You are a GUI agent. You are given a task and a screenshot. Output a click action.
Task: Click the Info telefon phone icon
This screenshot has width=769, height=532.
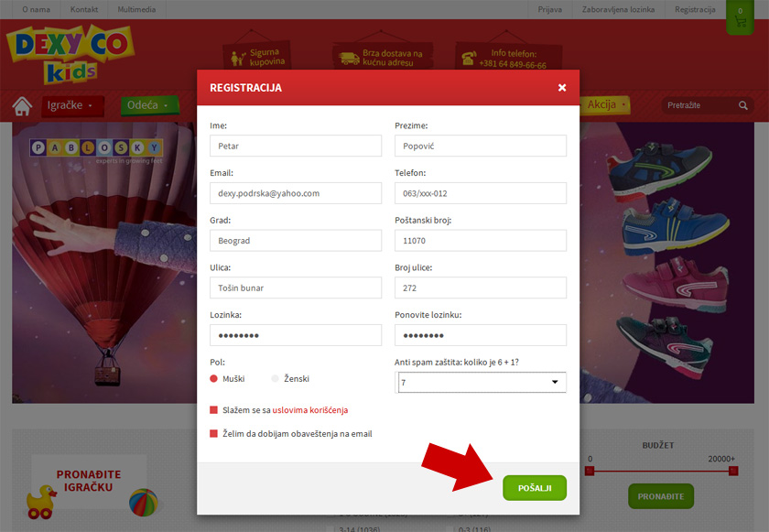pyautogui.click(x=469, y=58)
